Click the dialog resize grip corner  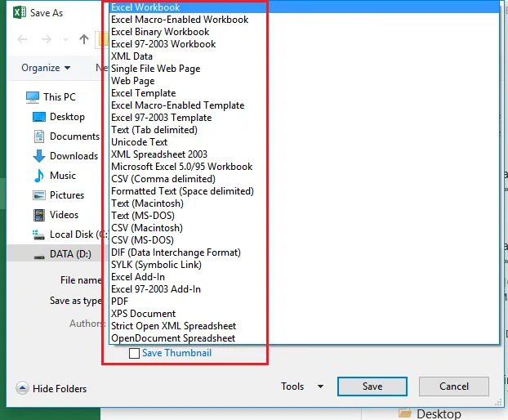(x=498, y=403)
